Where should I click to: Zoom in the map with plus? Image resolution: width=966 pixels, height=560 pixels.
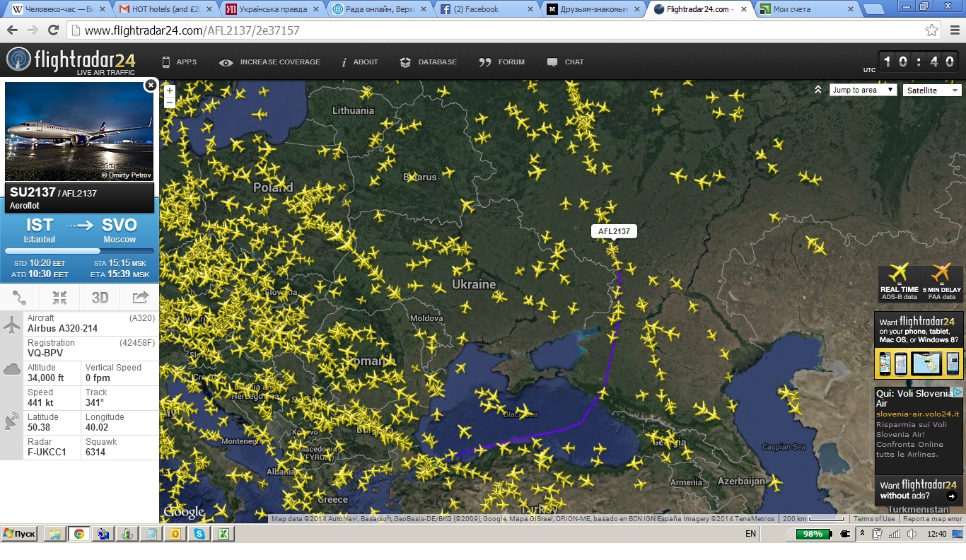pos(170,91)
